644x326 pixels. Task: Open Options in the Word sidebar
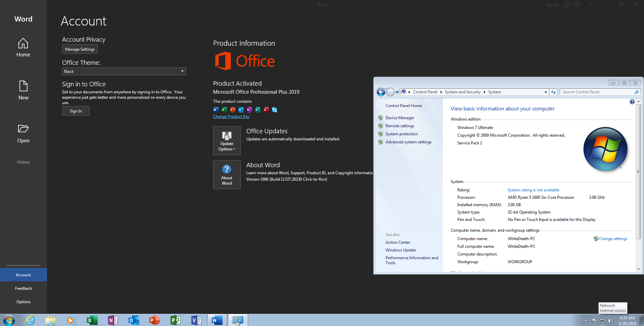pos(23,302)
